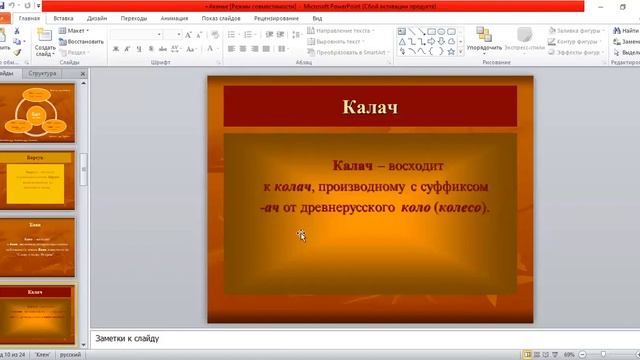
Task: Click the Cut scissors icon
Action: 17,31
